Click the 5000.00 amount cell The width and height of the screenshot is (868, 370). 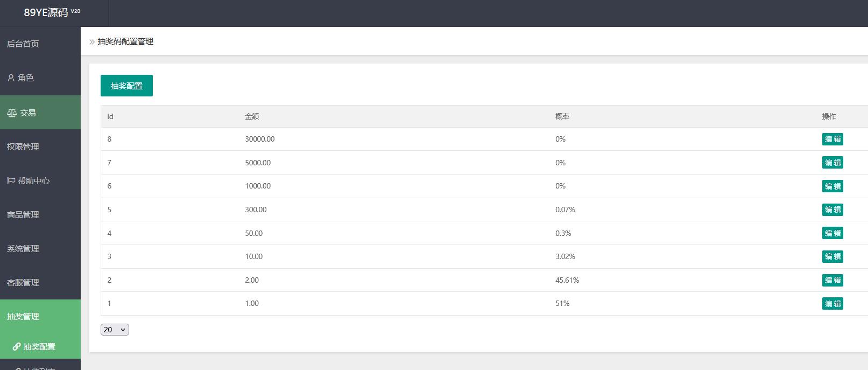(x=258, y=163)
